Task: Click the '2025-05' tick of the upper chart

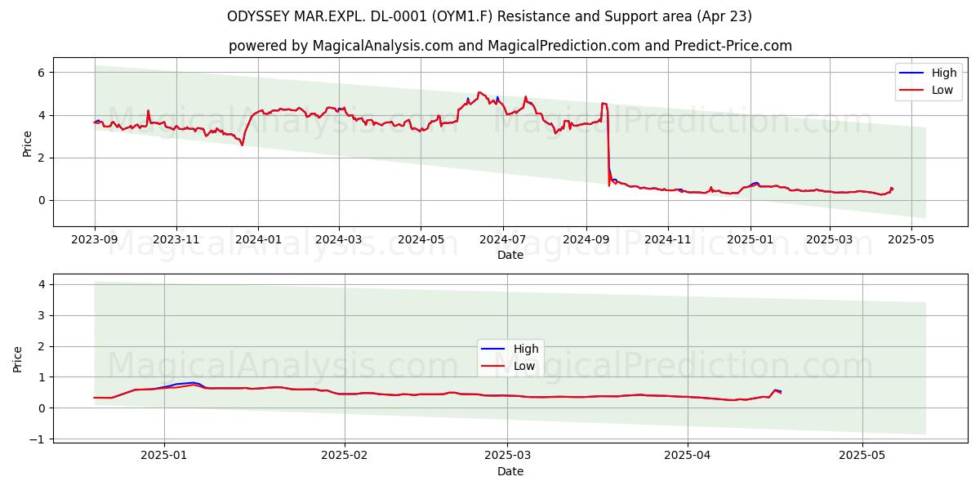Action: pos(911,240)
